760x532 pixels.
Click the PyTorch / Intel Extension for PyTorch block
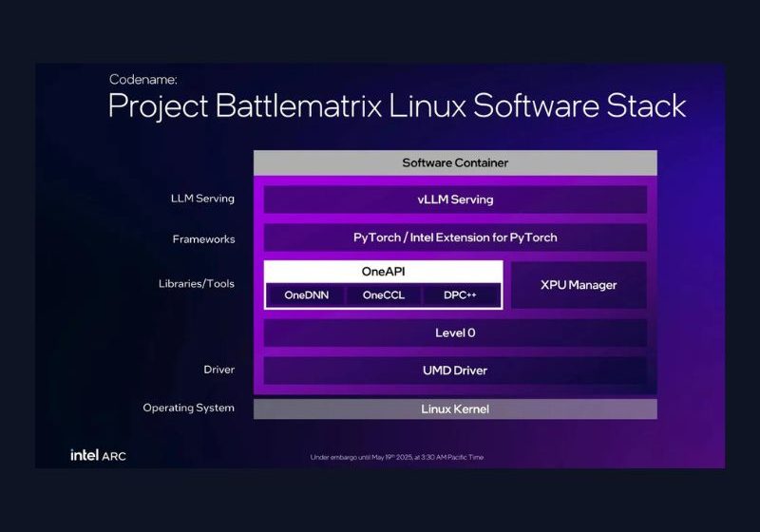455,237
